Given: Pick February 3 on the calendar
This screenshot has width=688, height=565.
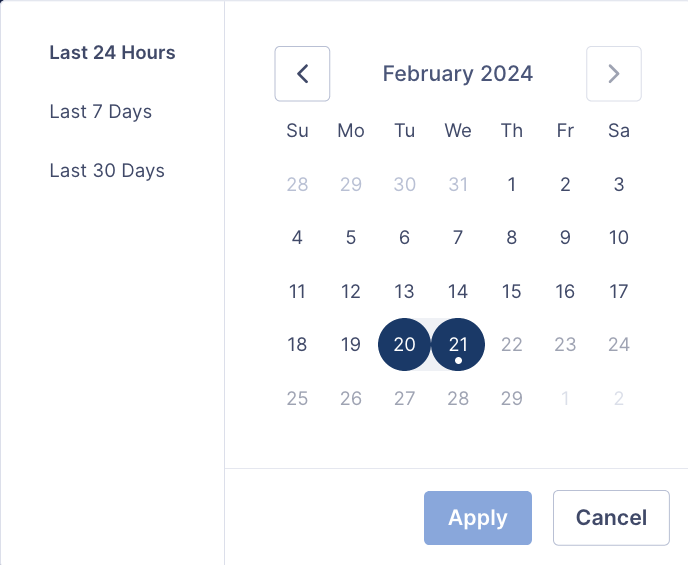Looking at the screenshot, I should point(619,184).
